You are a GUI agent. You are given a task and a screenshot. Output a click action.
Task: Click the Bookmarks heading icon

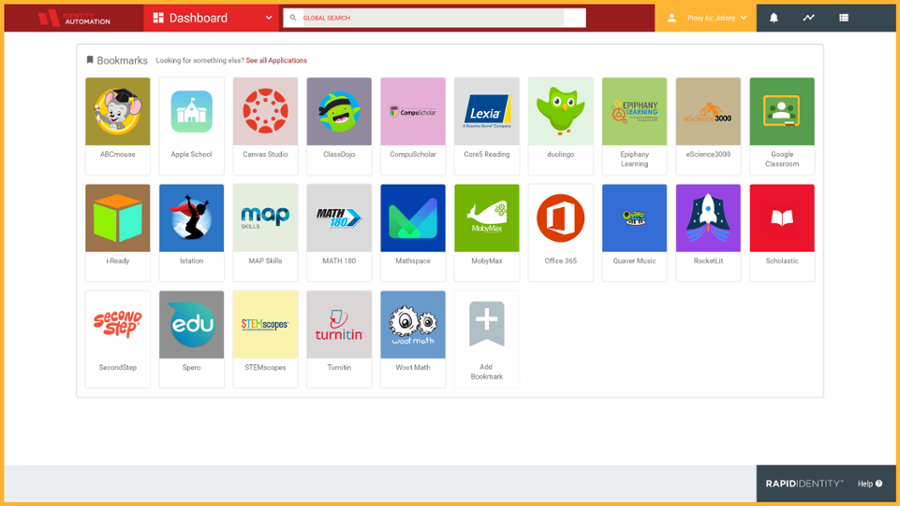coord(90,60)
